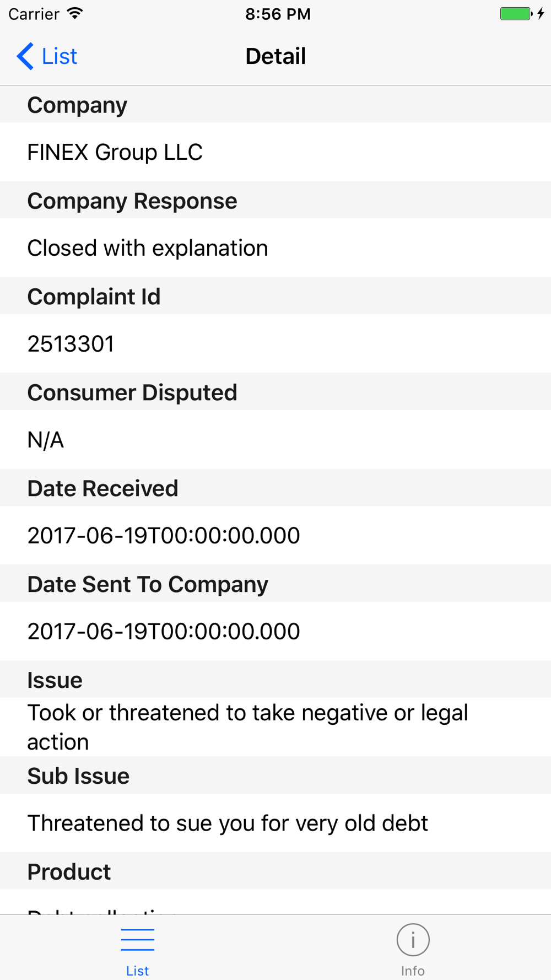The width and height of the screenshot is (551, 980).
Task: Tap the back chevron icon
Action: (25, 56)
